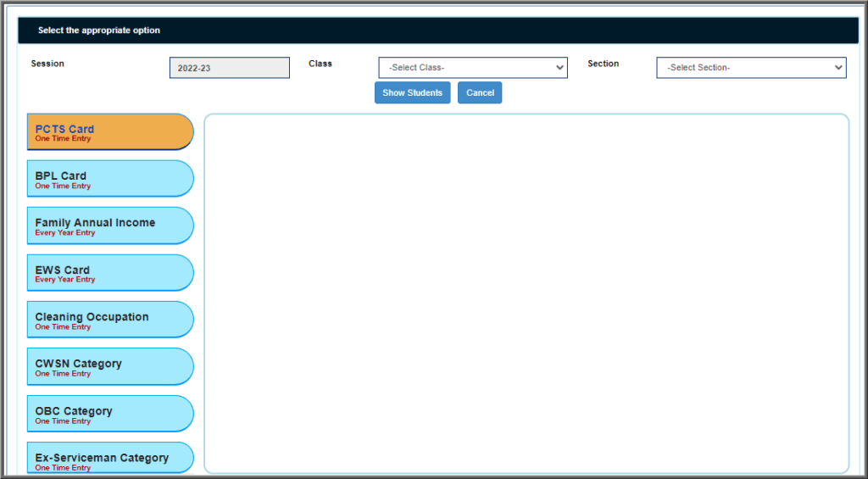
Task: Choose the CWSN Category tab
Action: tap(109, 366)
